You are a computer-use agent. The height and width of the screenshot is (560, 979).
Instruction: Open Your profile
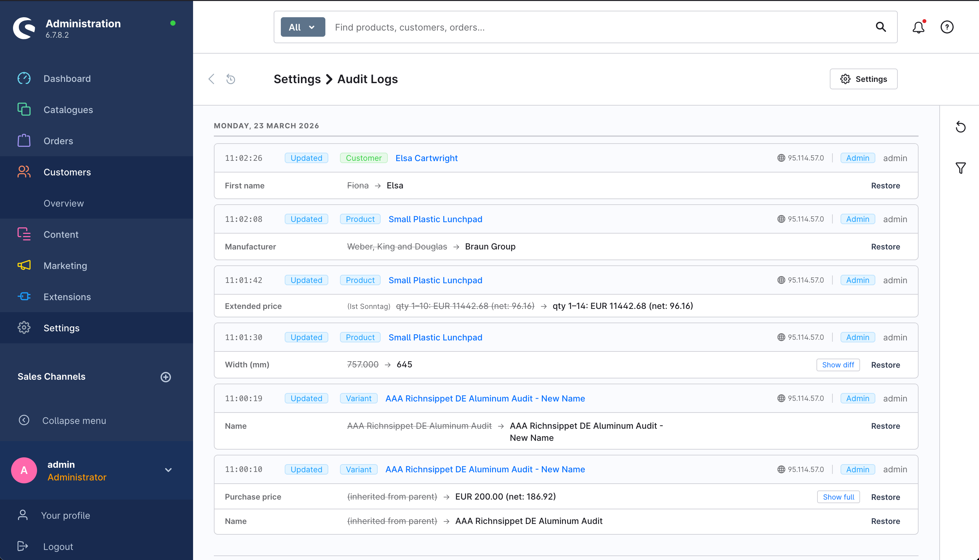pos(65,515)
